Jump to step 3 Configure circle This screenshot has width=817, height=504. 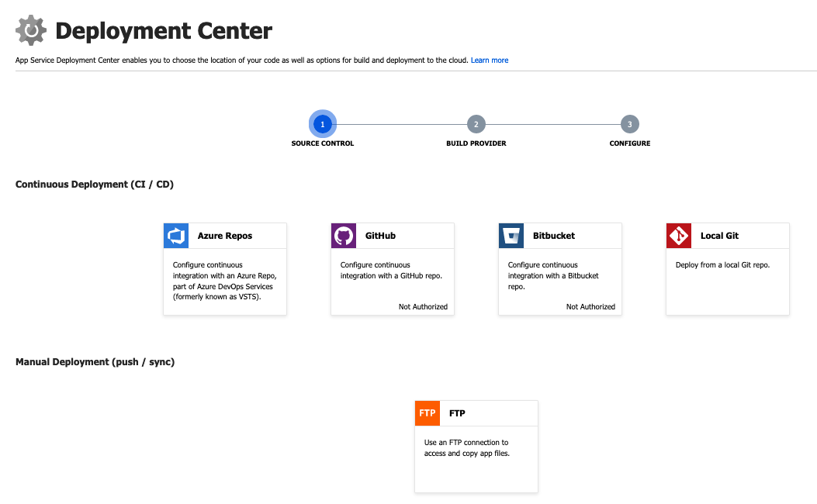(x=630, y=124)
